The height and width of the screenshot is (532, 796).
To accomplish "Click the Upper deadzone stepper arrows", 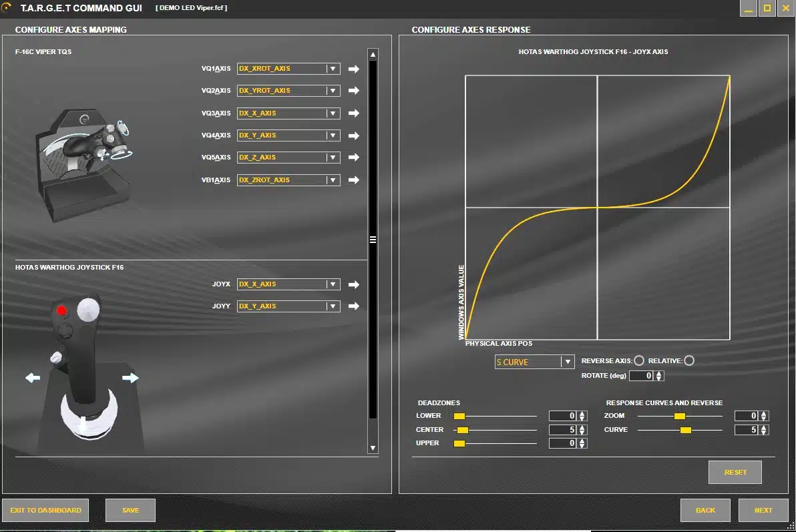I will point(582,443).
